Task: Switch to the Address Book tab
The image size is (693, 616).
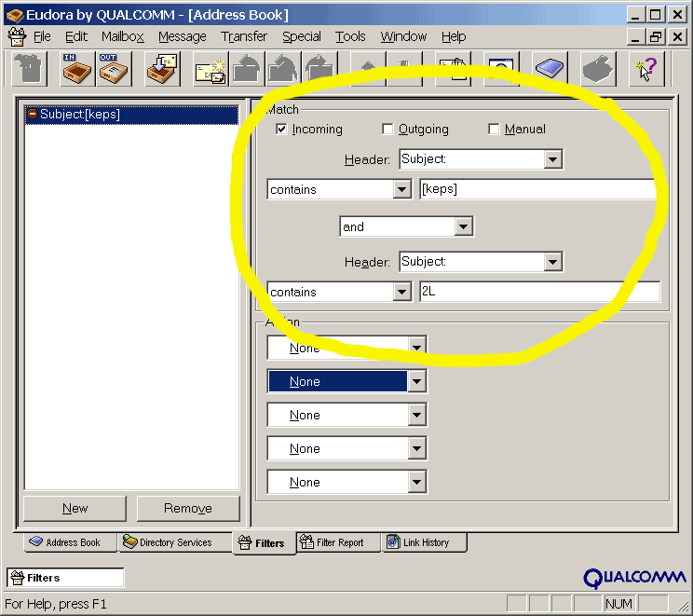Action: coord(70,542)
